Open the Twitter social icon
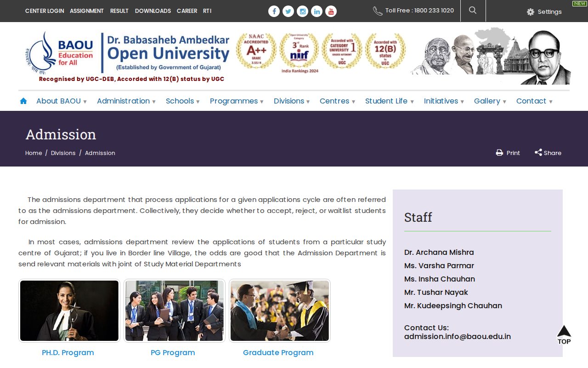588x368 pixels. (288, 11)
